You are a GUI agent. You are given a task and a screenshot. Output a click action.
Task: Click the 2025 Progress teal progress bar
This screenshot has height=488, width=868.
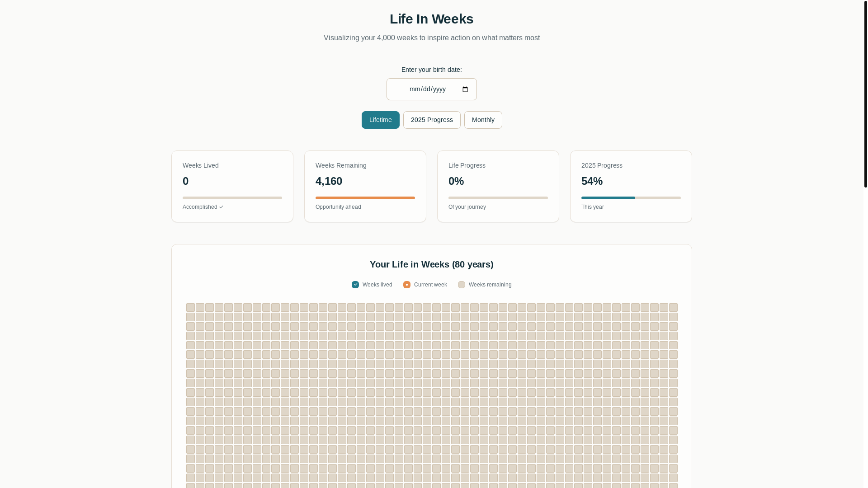[631, 198]
